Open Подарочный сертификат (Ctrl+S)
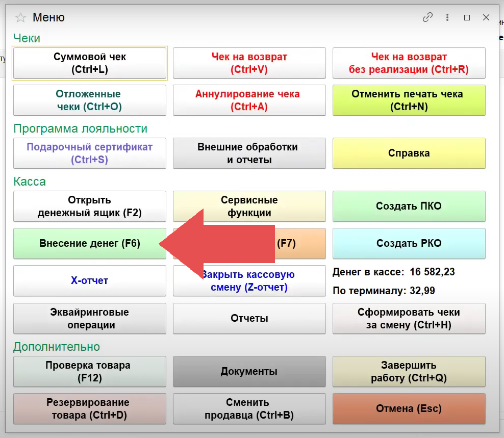This screenshot has height=438, width=504. (89, 153)
